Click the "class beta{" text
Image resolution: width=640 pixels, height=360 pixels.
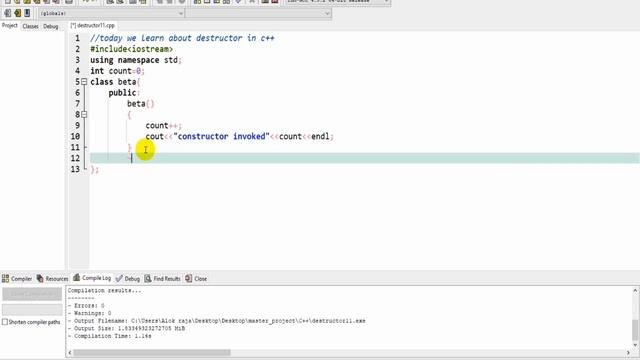(x=115, y=82)
